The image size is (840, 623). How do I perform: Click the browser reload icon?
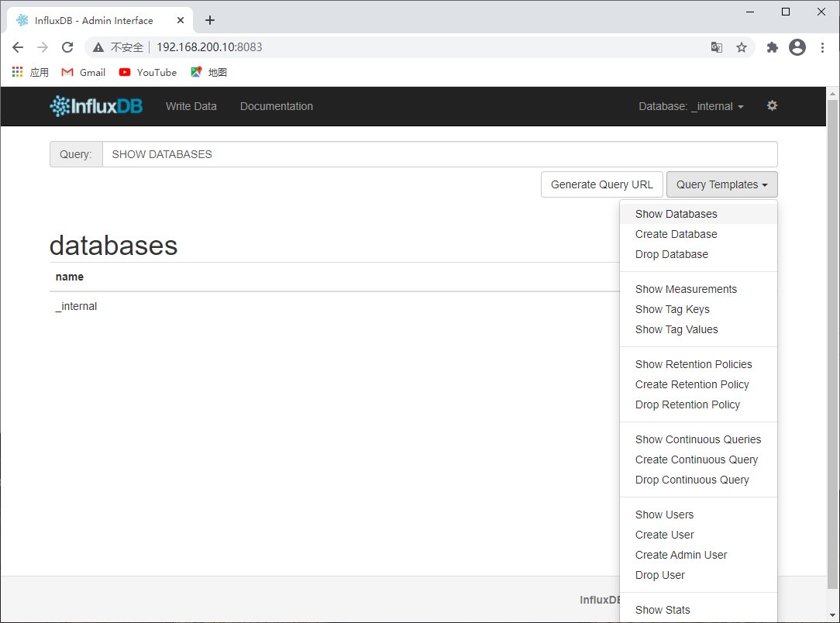(67, 47)
